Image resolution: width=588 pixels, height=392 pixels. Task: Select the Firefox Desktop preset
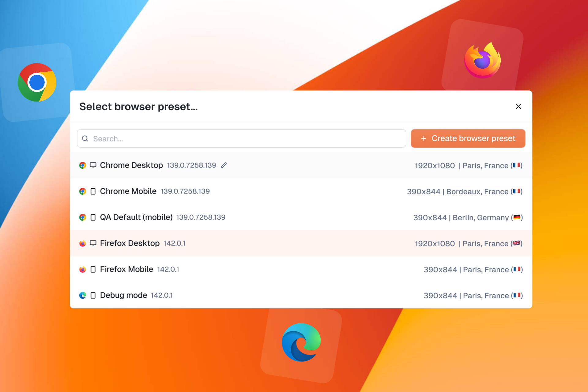click(x=130, y=243)
